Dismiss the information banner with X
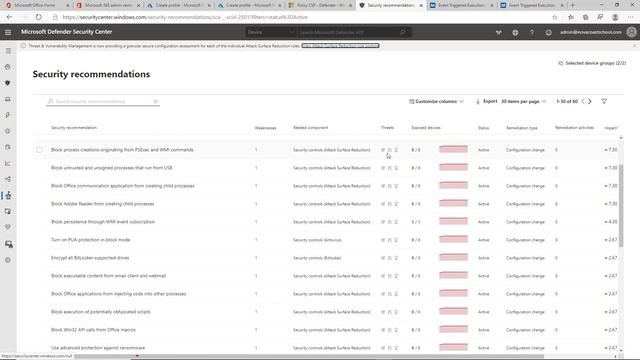640x360 pixels. tap(634, 46)
